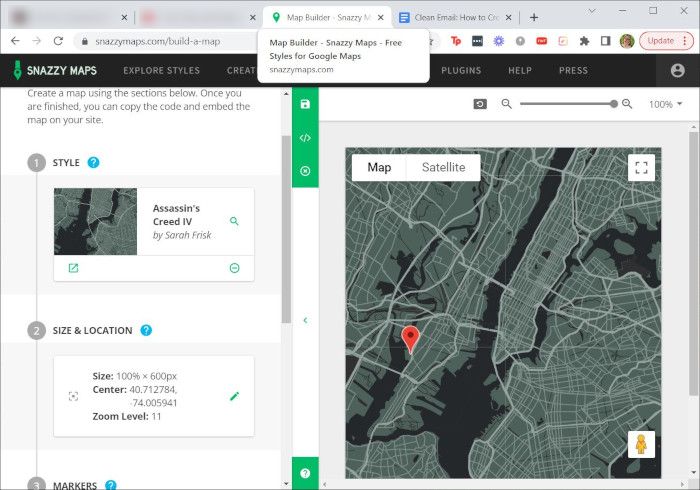
Task: Click the 'by Sarah Frisk' author text
Action: click(x=182, y=235)
